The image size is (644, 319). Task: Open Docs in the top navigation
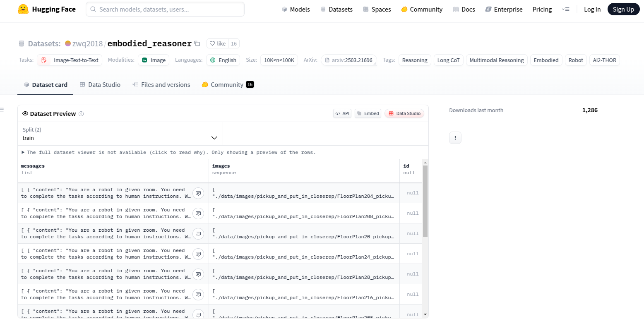point(464,9)
